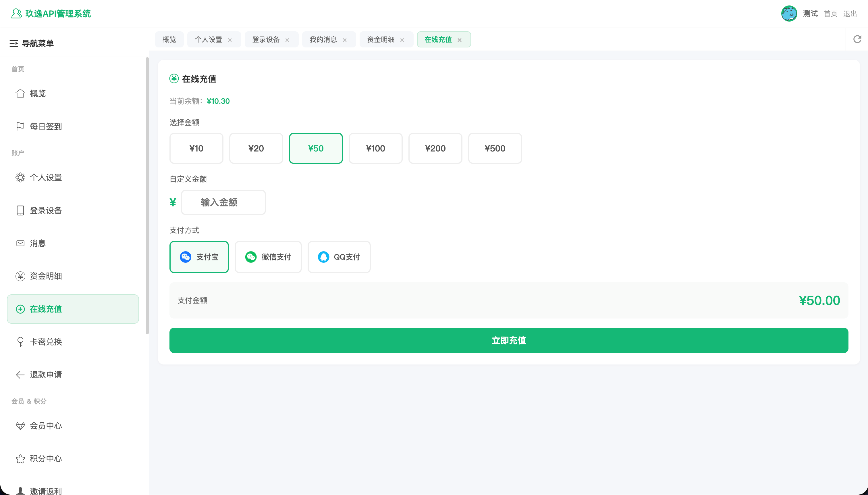Open 会员中心 in the sidebar

[x=73, y=426]
